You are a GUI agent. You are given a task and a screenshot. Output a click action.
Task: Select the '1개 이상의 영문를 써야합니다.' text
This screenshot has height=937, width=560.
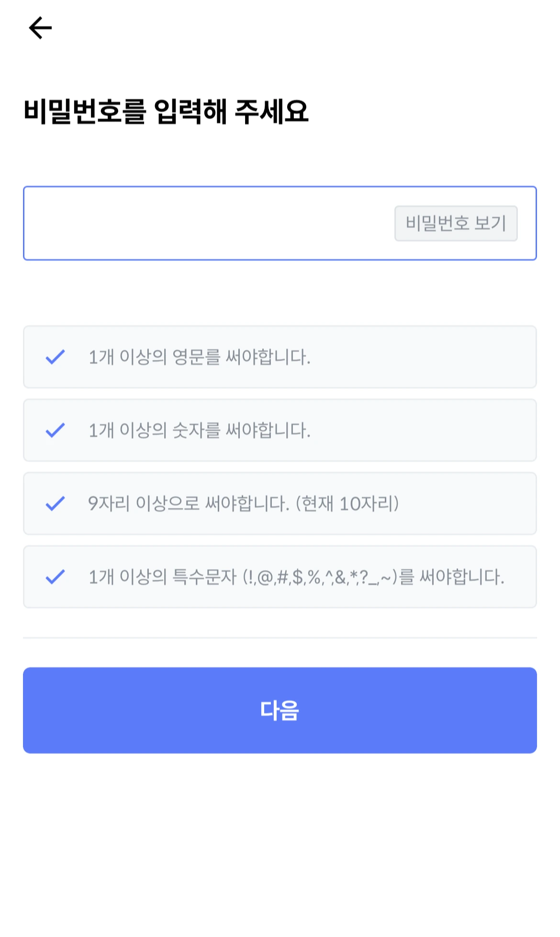(199, 357)
